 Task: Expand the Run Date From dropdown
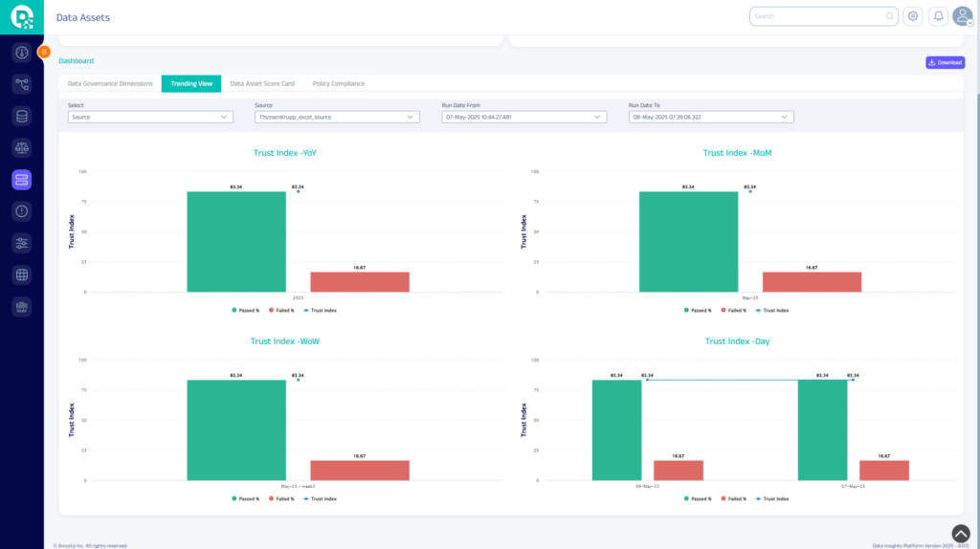click(x=523, y=117)
